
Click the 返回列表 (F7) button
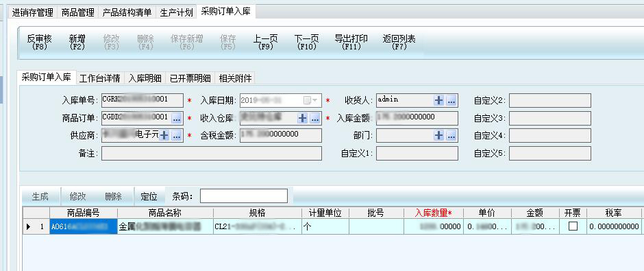tap(399, 43)
